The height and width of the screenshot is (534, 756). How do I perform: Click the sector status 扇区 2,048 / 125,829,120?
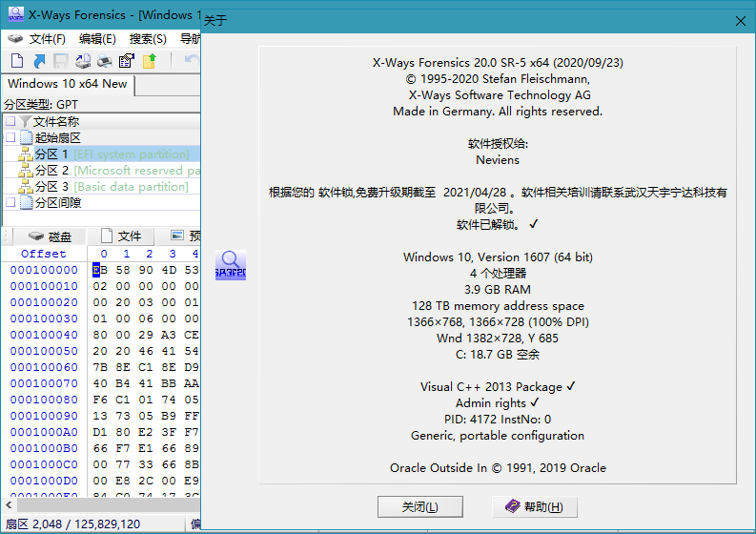tap(72, 524)
